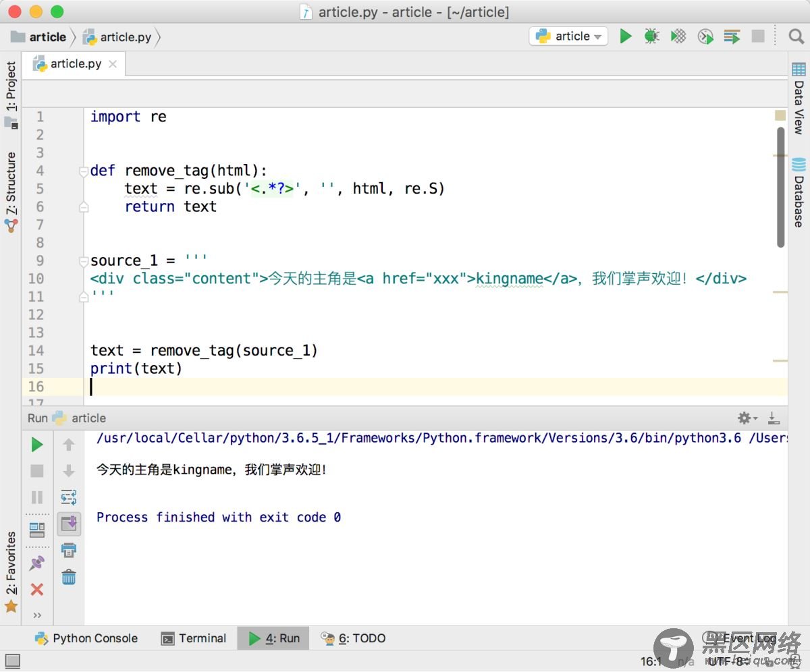This screenshot has height=672, width=810.
Task: Click the concurrency diagram run icon
Action: coord(732,36)
